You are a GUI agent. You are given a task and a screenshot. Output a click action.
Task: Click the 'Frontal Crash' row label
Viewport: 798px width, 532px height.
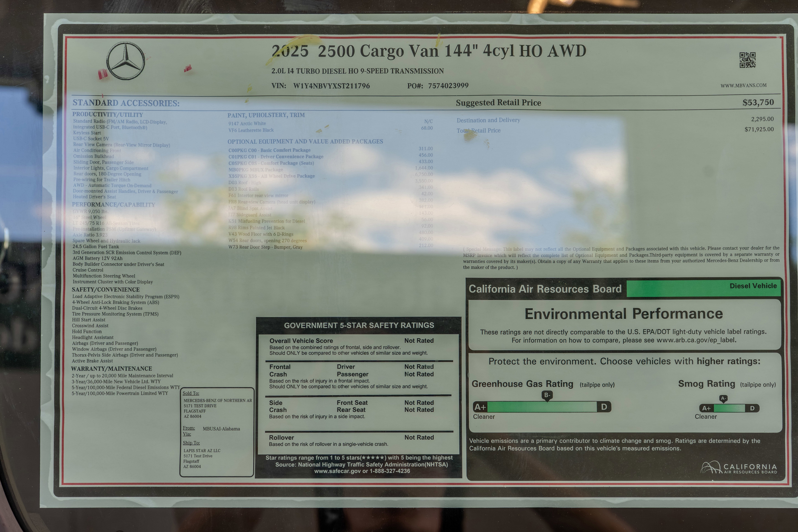tap(280, 370)
